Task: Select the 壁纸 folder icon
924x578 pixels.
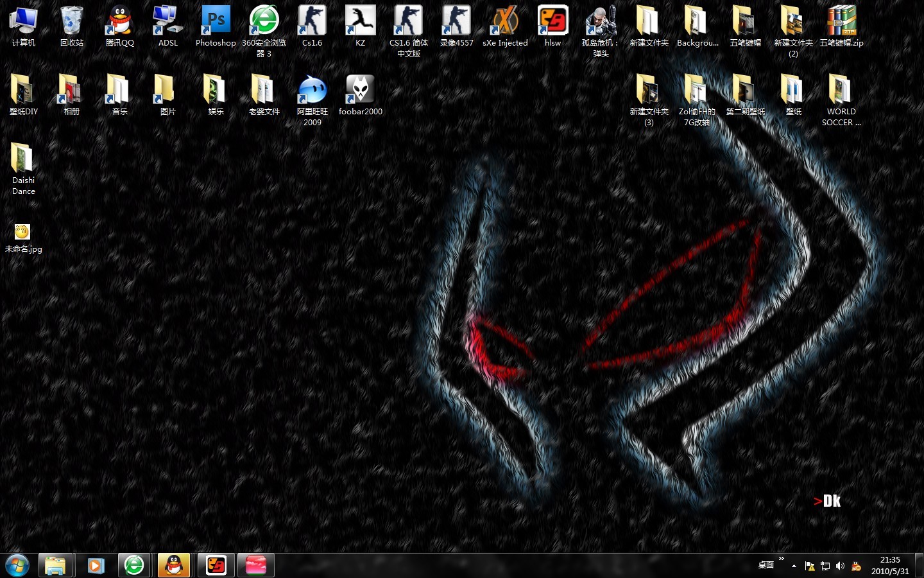Action: (793, 95)
